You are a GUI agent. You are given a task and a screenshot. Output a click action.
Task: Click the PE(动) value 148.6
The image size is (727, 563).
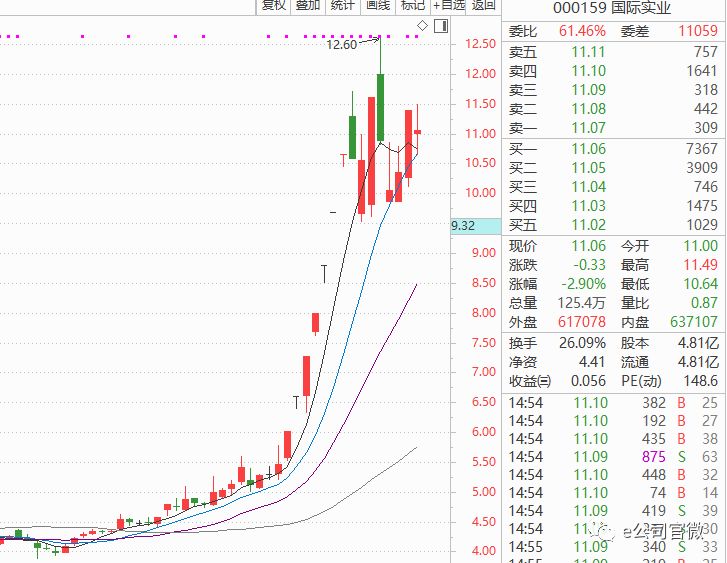point(701,381)
